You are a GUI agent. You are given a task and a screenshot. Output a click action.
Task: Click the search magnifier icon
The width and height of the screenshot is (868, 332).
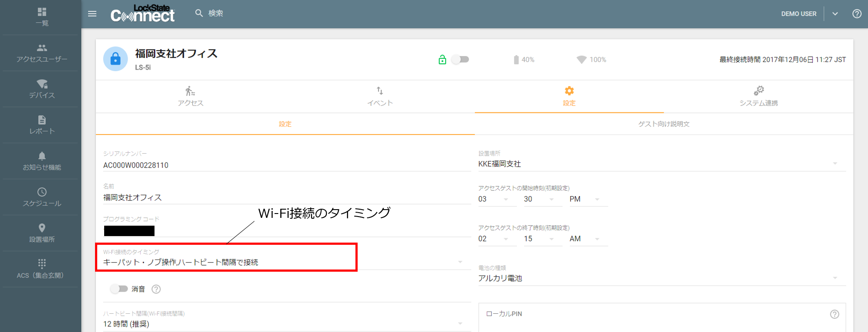199,13
